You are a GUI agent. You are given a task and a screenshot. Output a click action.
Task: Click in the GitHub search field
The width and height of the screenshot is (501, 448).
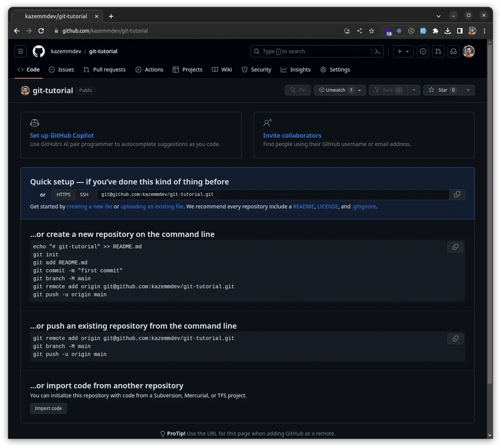click(316, 51)
